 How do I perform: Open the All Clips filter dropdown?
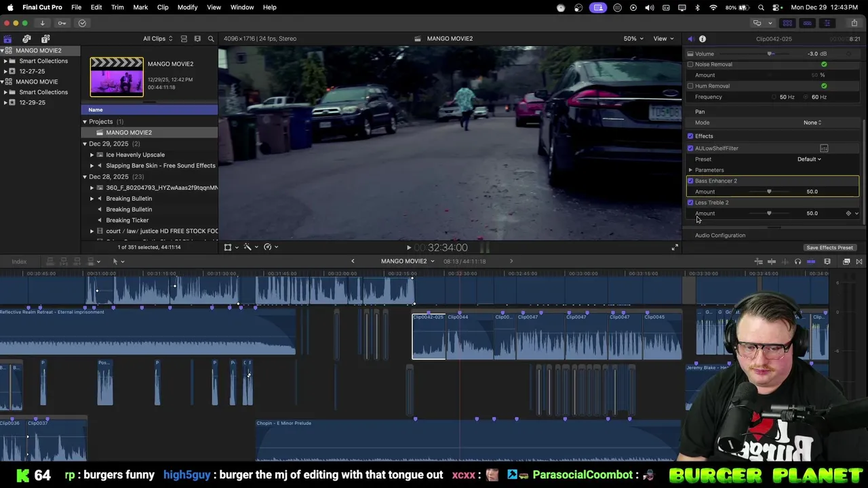157,39
